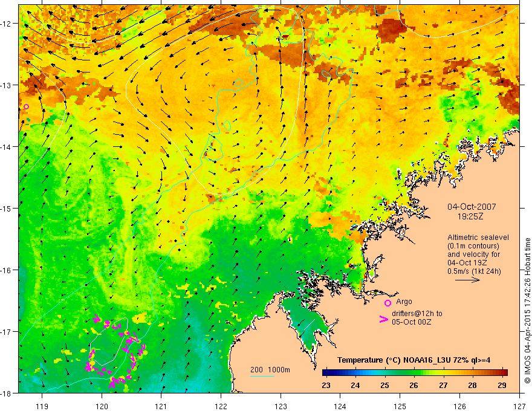Click the temperature colorbar title text
This screenshot has height=411, width=532.
coord(414,360)
